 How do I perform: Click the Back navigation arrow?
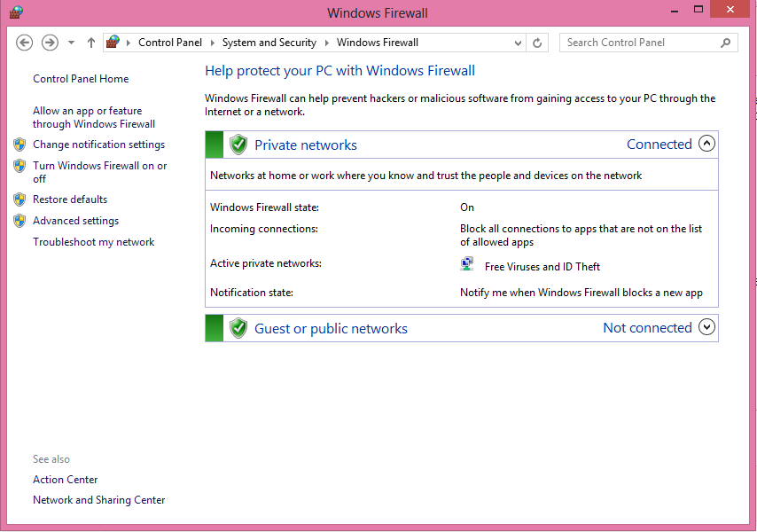click(x=25, y=43)
